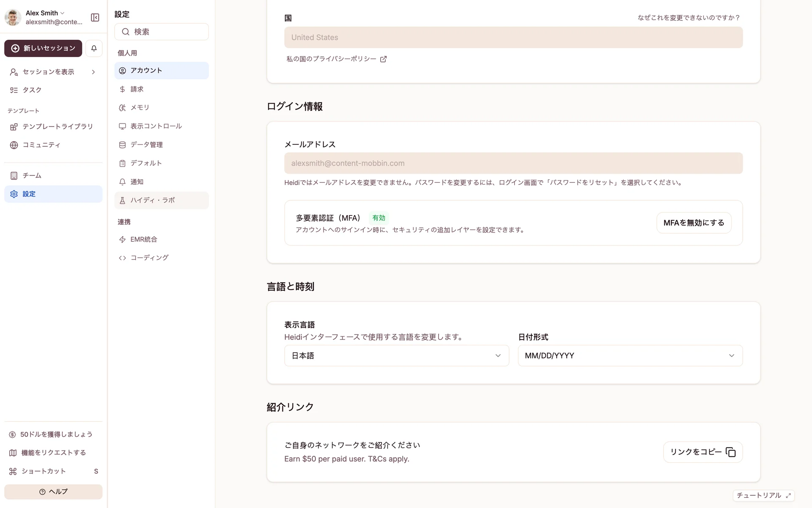Expand セッションを表示 chevron

93,72
